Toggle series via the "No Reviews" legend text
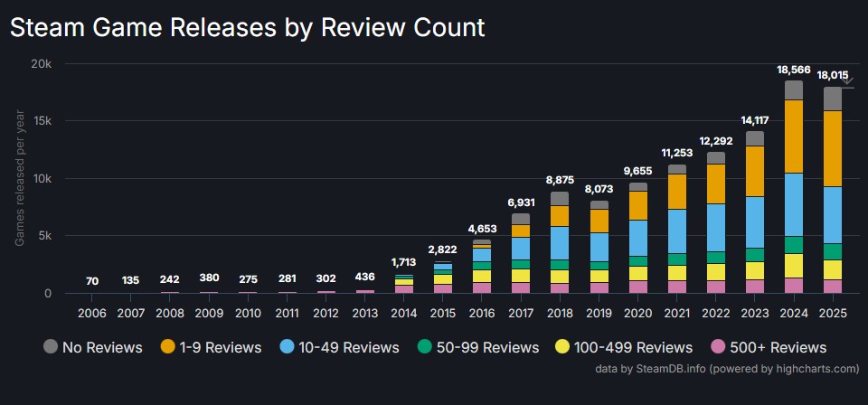This screenshot has height=405, width=868. [x=102, y=347]
